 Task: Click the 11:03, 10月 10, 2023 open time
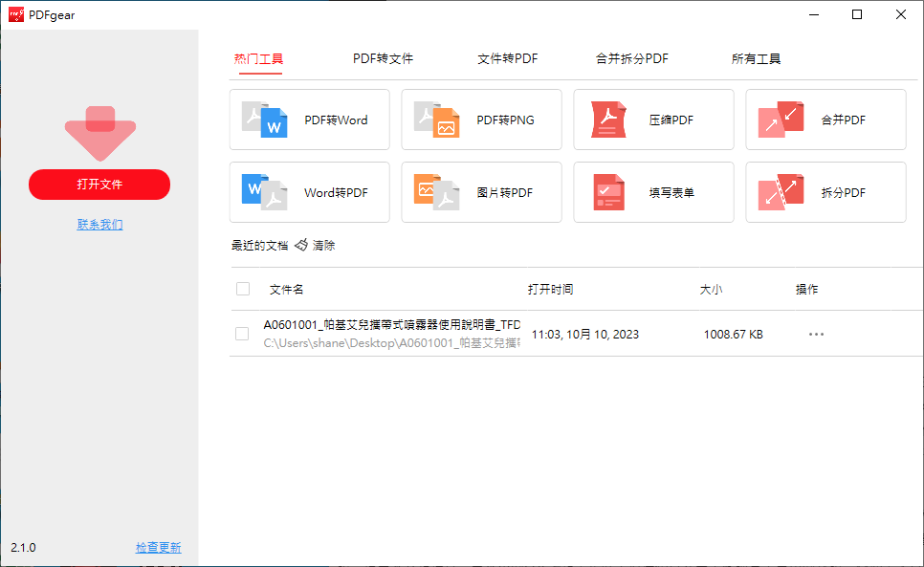[585, 335]
